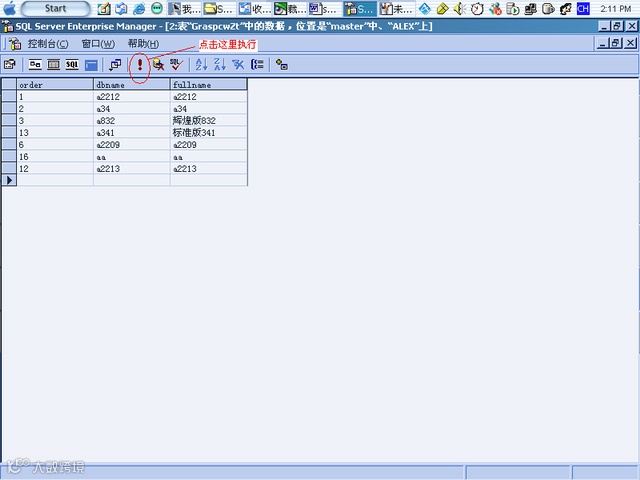The height and width of the screenshot is (480, 640).
Task: Select order cell with value 16
Action: (55, 157)
